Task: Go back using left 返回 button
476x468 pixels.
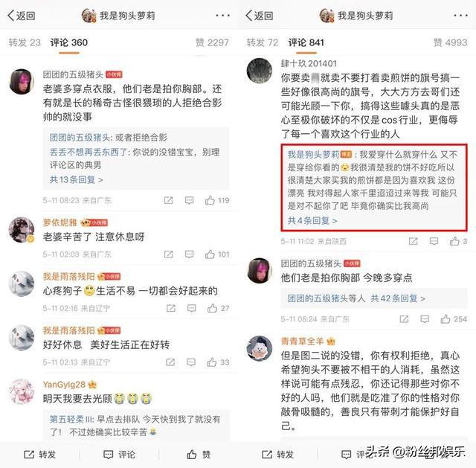Action: (x=22, y=16)
